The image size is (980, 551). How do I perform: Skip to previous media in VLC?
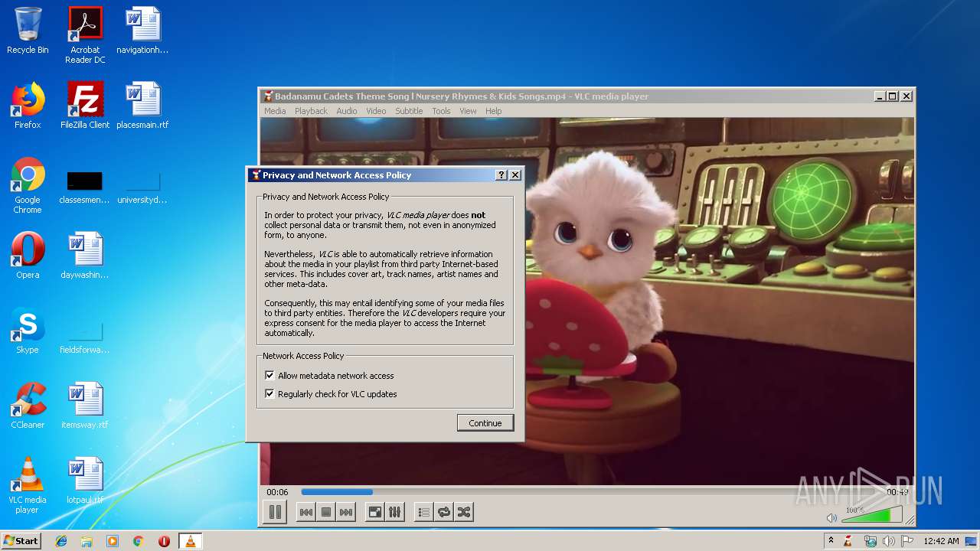306,512
